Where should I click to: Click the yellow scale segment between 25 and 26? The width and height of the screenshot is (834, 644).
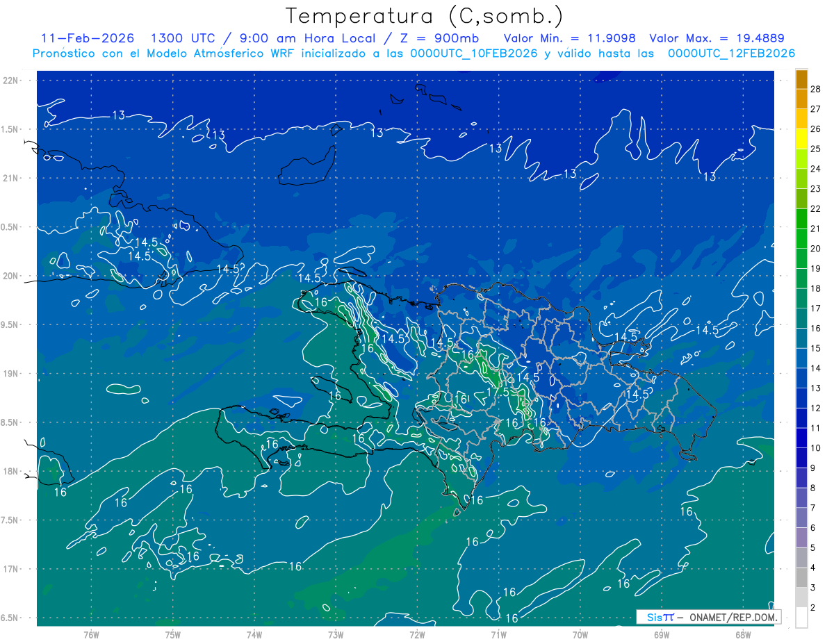[x=801, y=139]
